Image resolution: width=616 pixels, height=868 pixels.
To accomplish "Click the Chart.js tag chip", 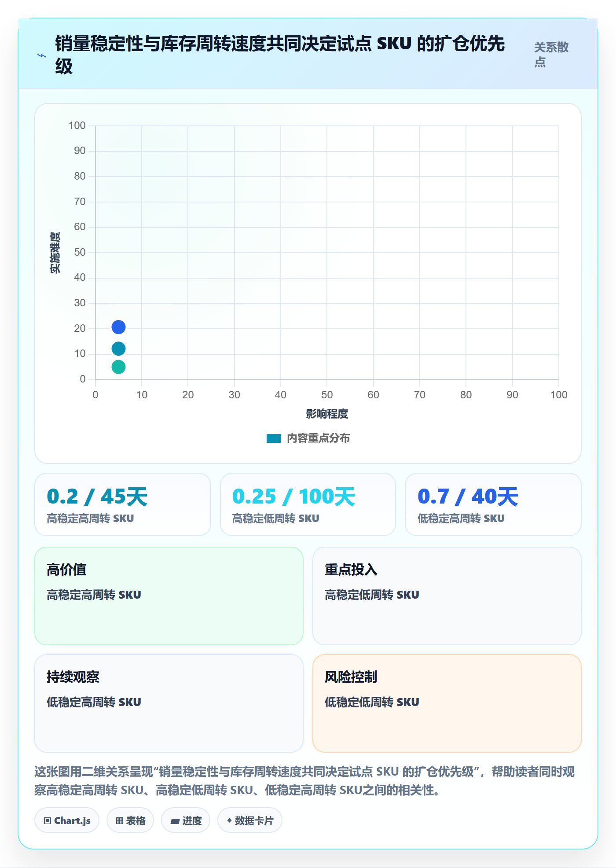I will click(x=67, y=820).
